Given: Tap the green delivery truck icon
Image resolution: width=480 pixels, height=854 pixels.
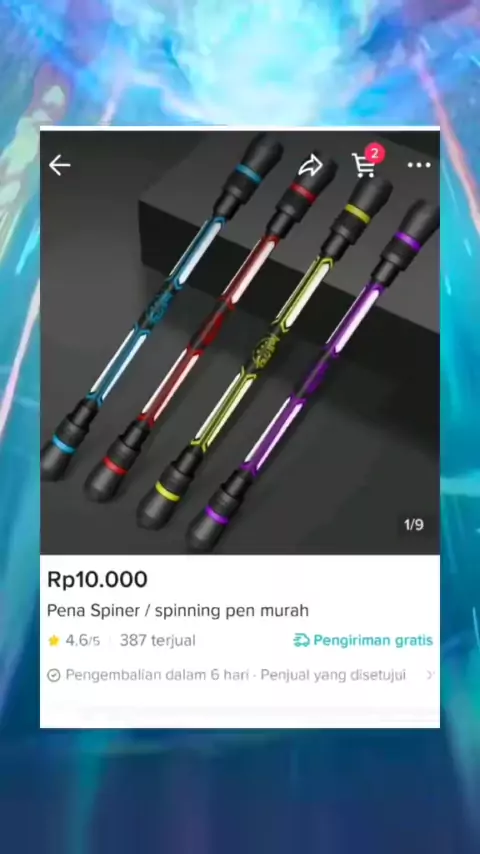Looking at the screenshot, I should (301, 640).
